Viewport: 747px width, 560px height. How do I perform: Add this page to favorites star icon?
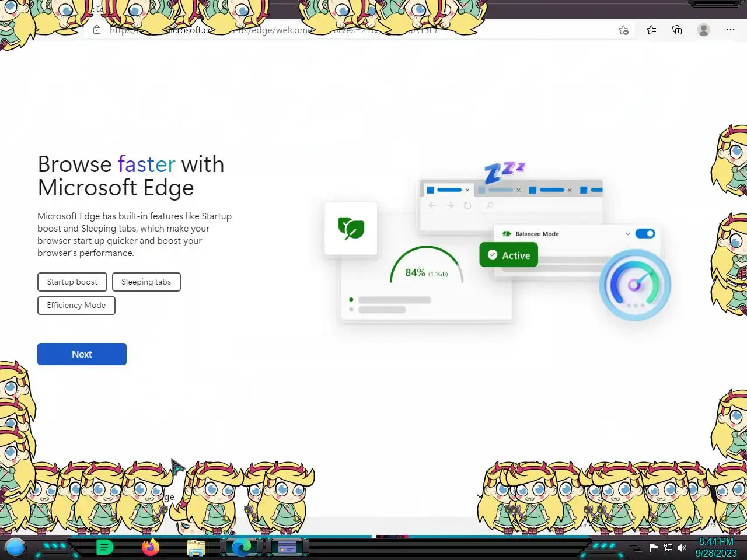[x=623, y=30]
